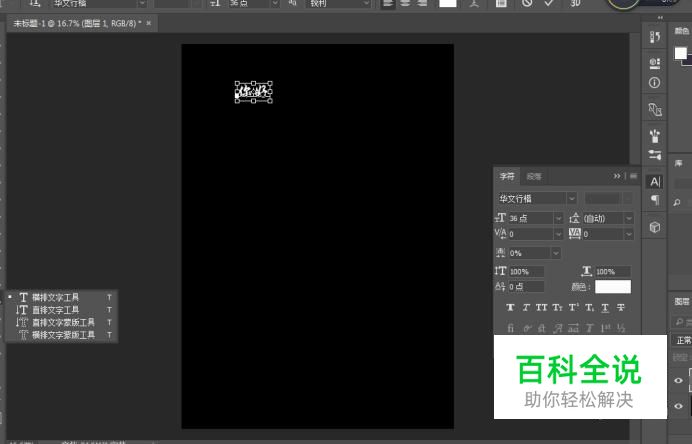The width and height of the screenshot is (692, 444).
Task: Right align text in options bar
Action: click(422, 4)
